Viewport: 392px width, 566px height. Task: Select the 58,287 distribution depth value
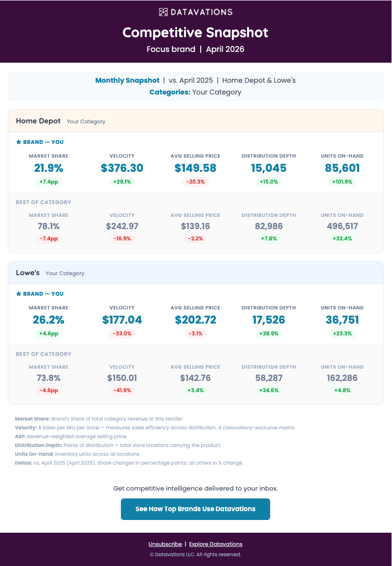coord(269,378)
